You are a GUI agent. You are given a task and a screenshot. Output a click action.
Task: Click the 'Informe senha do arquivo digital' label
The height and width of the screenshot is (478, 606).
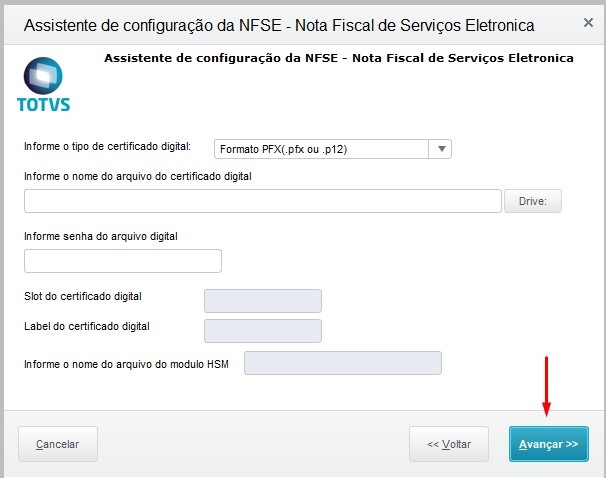click(100, 236)
